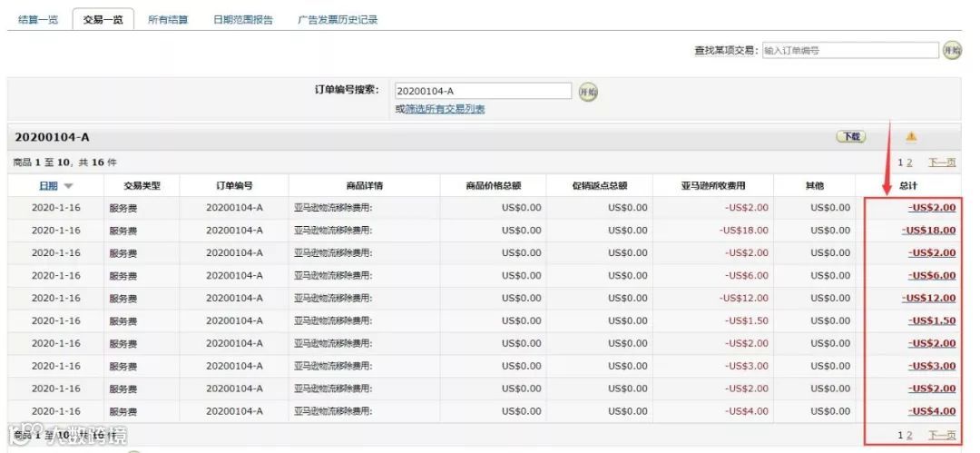Open the 广告发票历史记录 tab
The image size is (980, 453).
click(x=338, y=19)
